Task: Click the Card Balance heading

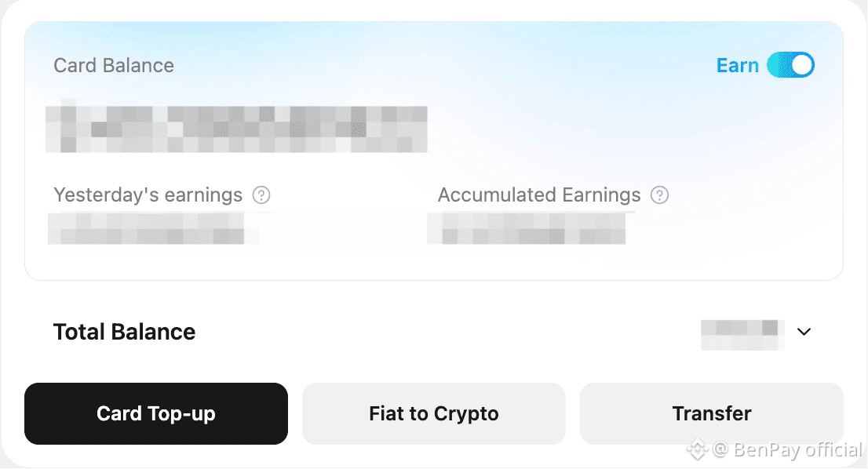Action: click(x=114, y=65)
